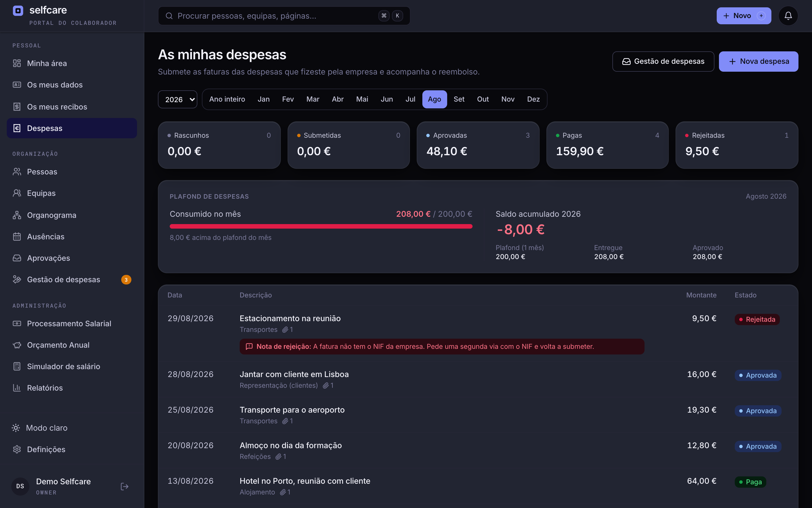The image size is (812, 508).
Task: Click Orçamento Anual piggy bank icon
Action: (x=17, y=345)
